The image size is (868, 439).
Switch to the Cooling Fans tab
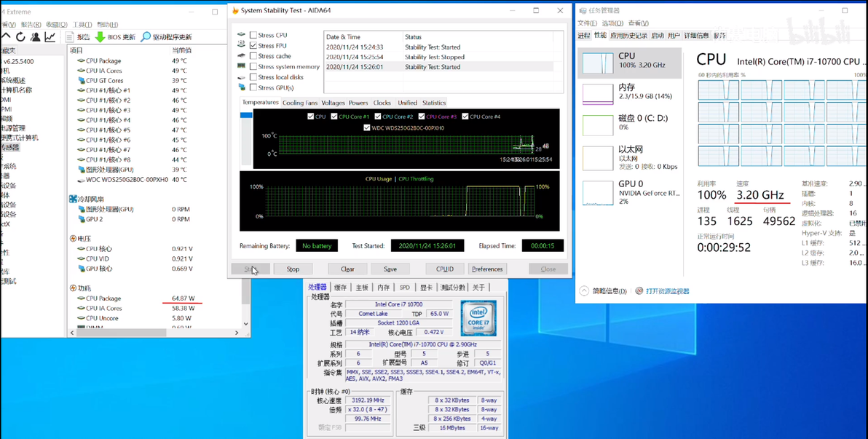300,103
